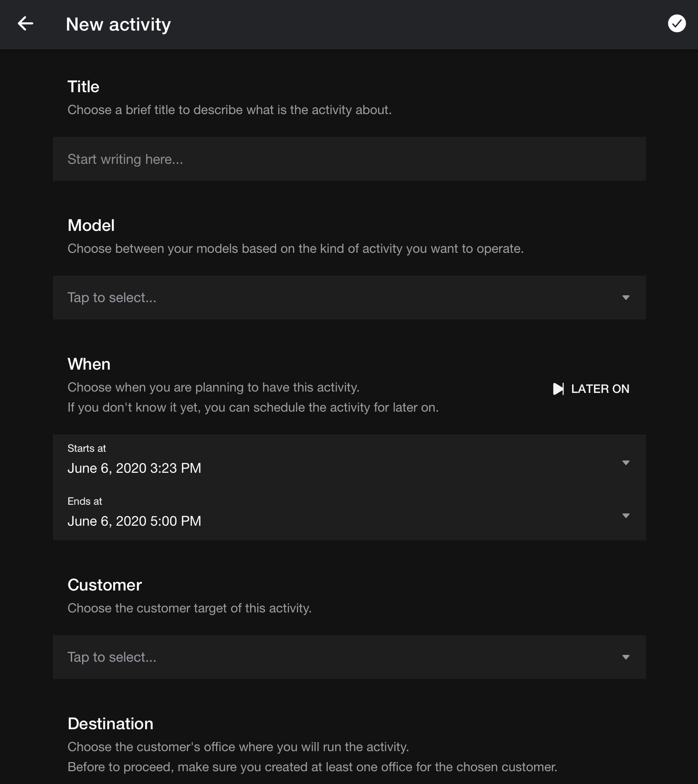Focus the Title "Start writing here..." field

point(349,159)
